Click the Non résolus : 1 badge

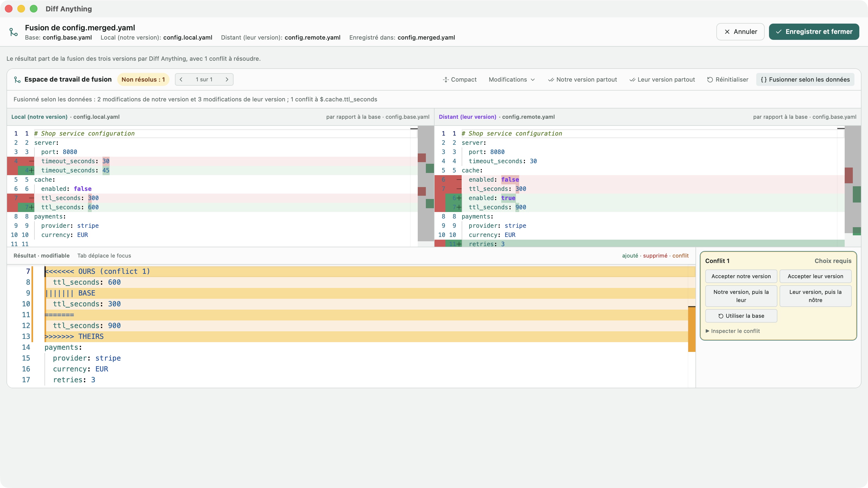[143, 79]
